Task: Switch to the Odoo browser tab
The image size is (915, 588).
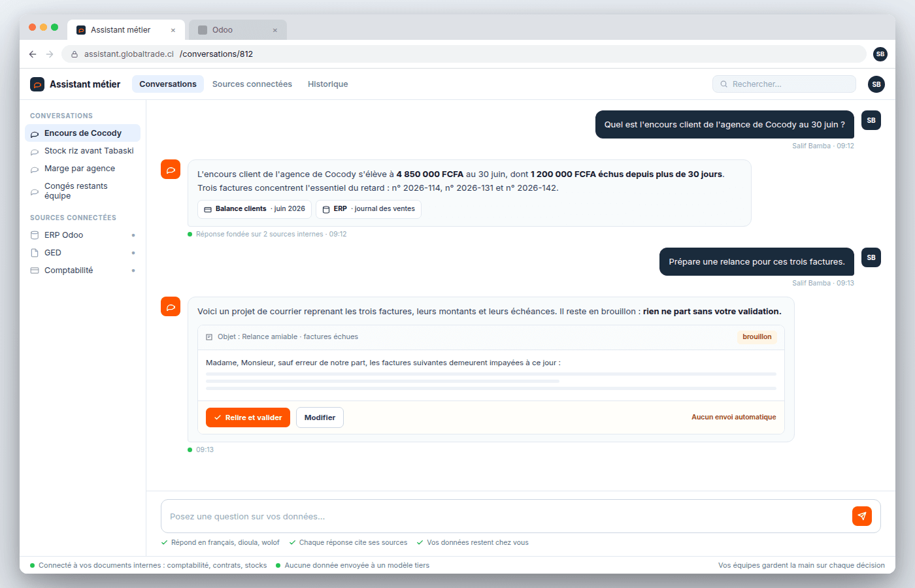Action: tap(238, 30)
